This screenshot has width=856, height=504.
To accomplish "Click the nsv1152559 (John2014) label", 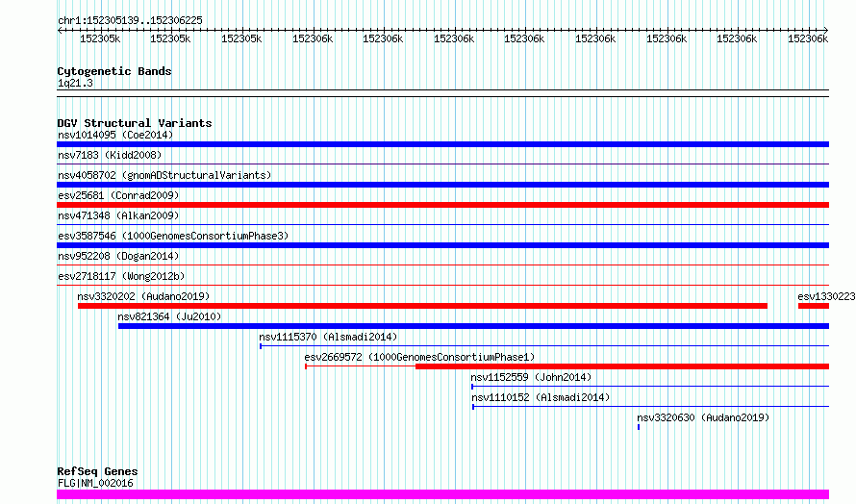I will [x=531, y=377].
